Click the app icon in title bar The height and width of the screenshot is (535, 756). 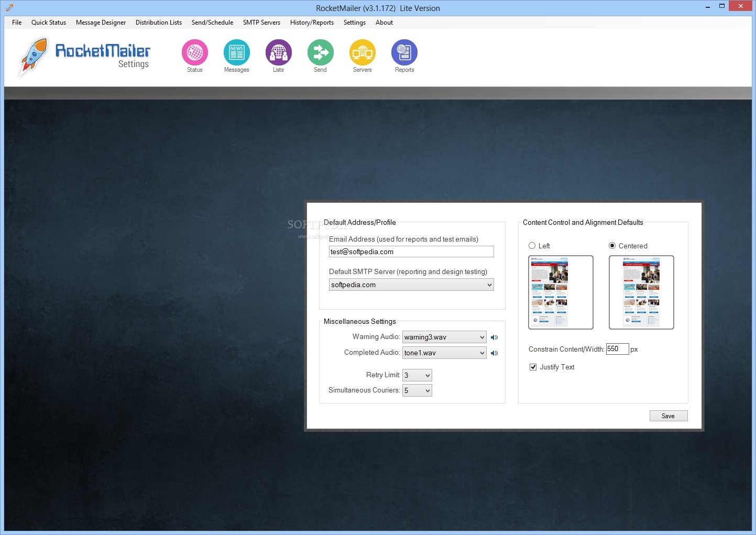tap(9, 7)
